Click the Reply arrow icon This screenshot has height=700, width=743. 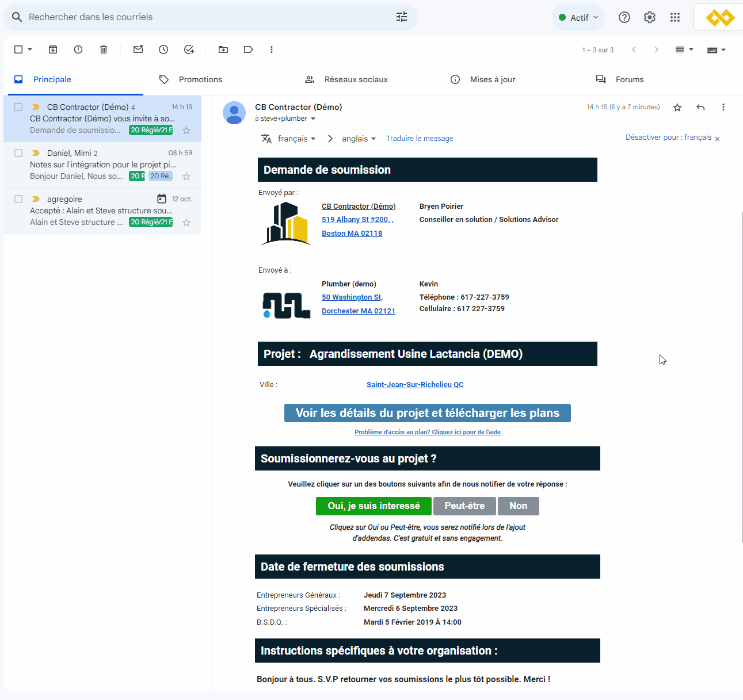(700, 107)
